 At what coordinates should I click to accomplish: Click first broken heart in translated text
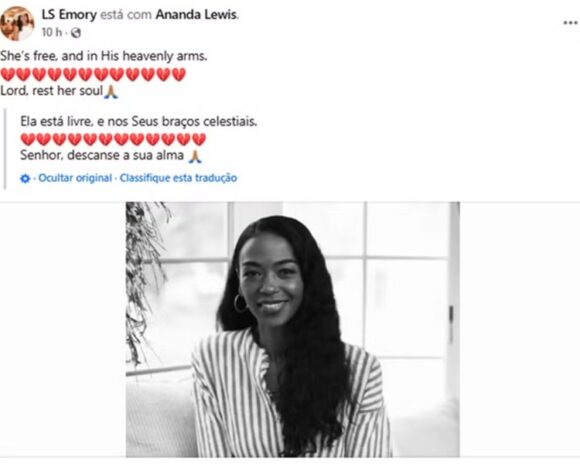28,139
